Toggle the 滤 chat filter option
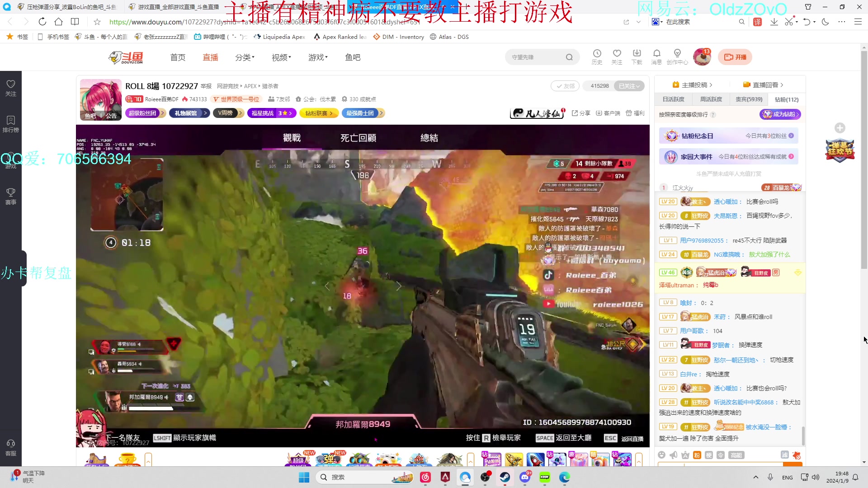 point(785,455)
